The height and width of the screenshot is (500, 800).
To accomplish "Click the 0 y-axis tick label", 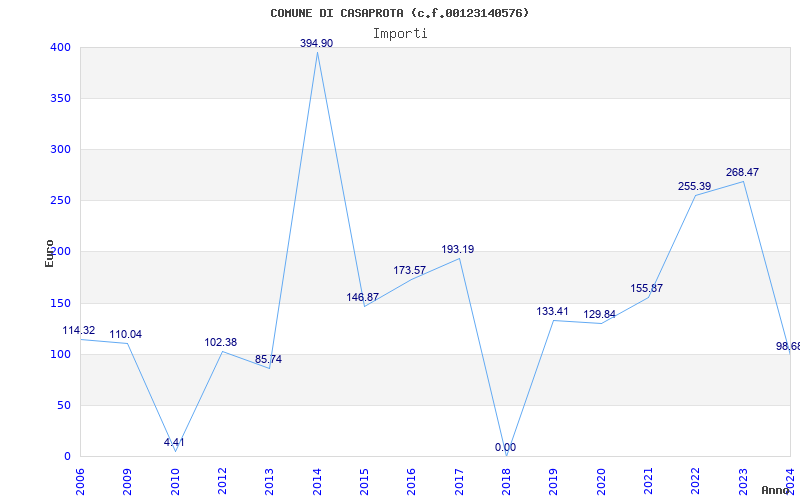I will [x=67, y=457].
